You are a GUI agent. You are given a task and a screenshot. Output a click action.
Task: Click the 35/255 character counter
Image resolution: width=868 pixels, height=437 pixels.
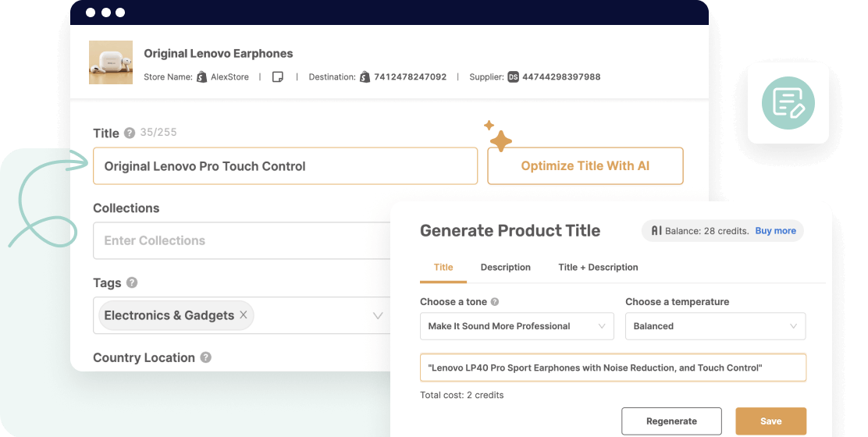(x=158, y=132)
